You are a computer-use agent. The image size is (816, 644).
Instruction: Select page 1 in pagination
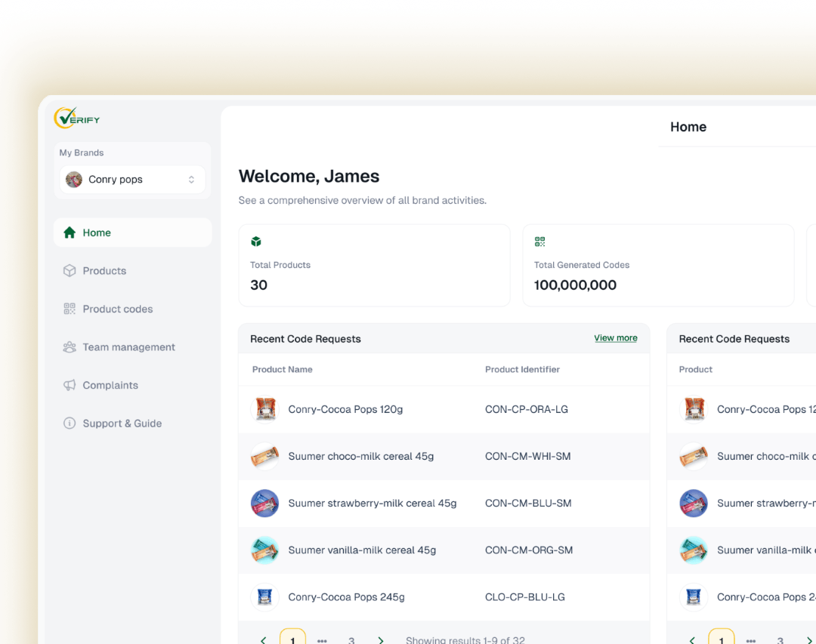click(x=292, y=639)
